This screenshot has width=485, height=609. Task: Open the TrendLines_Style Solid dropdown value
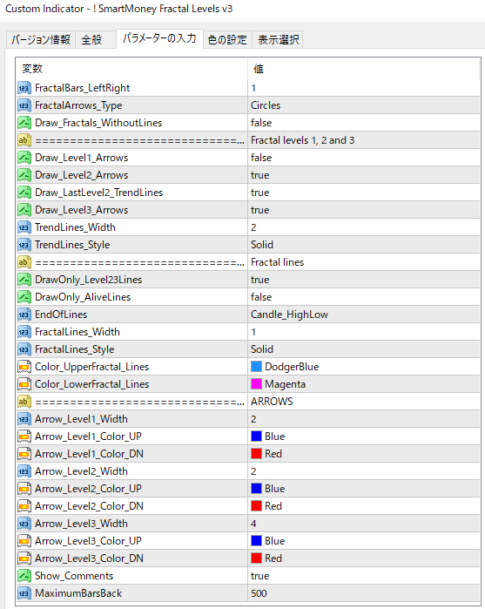pos(364,245)
